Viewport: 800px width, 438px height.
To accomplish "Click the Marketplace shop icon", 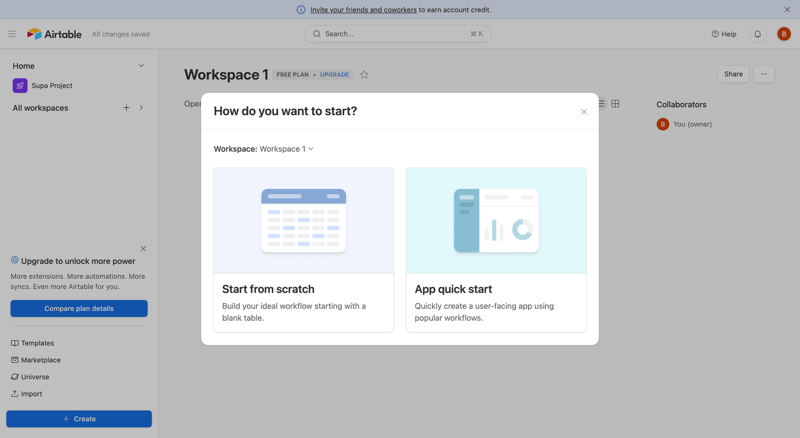I will coord(15,360).
